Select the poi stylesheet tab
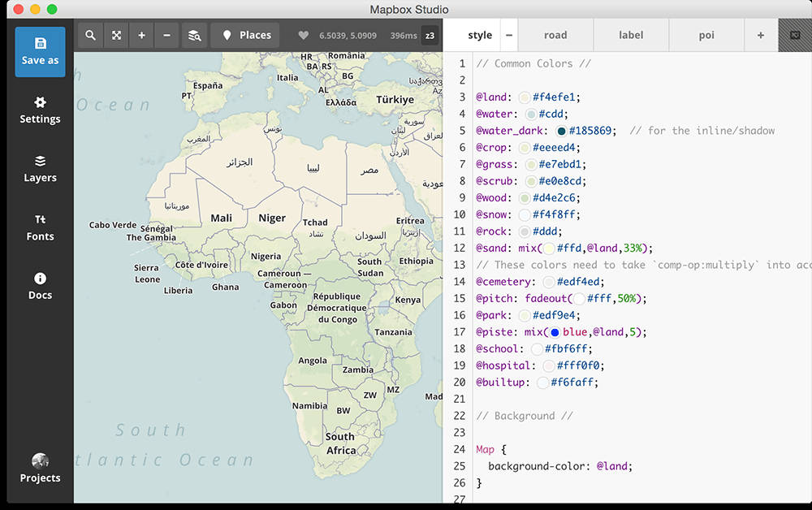Image resolution: width=812 pixels, height=510 pixels. [706, 36]
